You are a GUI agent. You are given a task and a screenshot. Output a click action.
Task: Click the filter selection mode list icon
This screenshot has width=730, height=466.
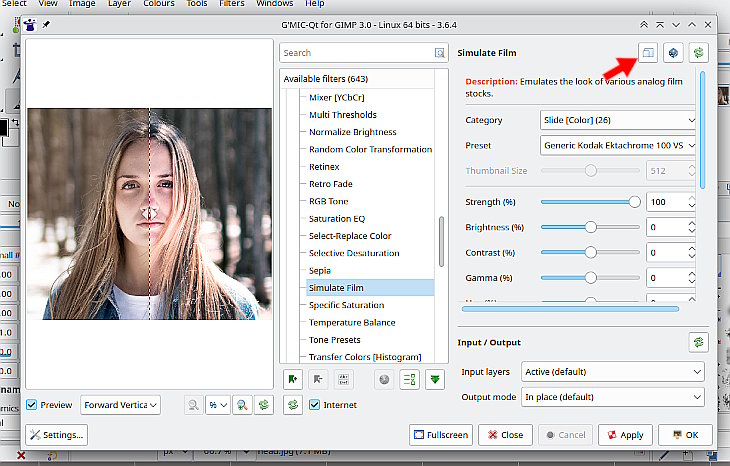point(409,379)
